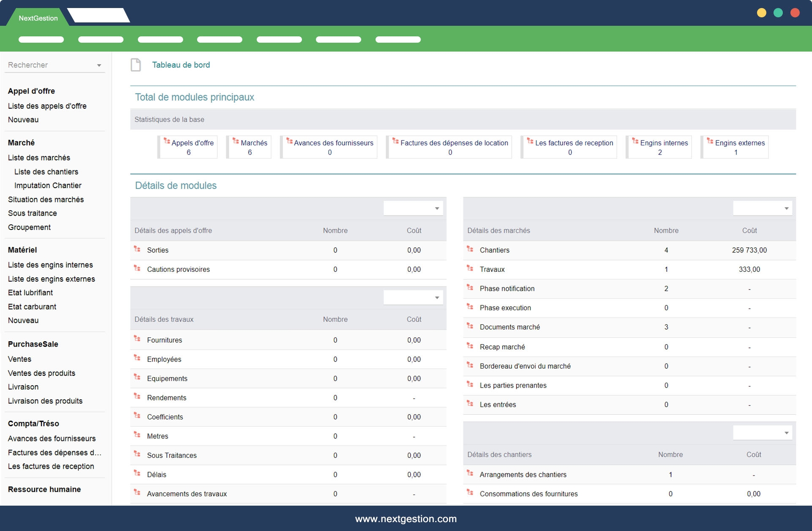
Task: Click the icon beside Fournitures row
Action: click(x=137, y=339)
